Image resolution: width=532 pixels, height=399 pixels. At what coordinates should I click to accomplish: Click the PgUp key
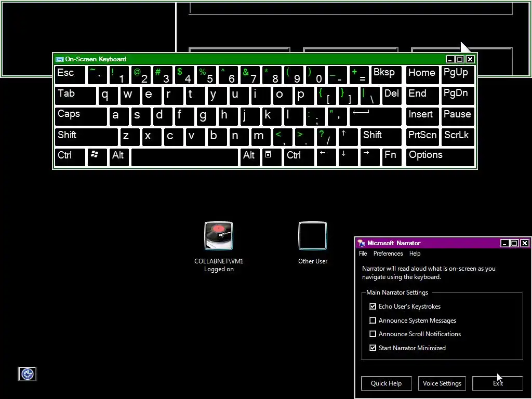[458, 75]
